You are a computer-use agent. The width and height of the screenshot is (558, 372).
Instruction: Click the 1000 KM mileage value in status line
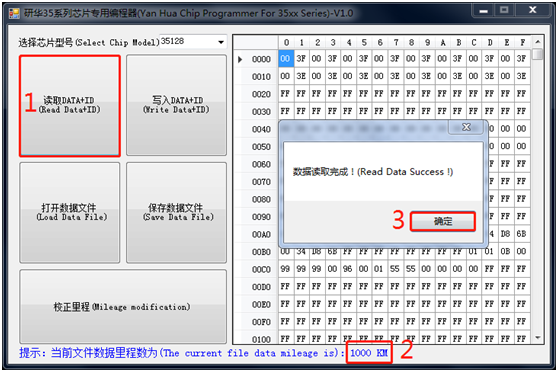tap(369, 353)
